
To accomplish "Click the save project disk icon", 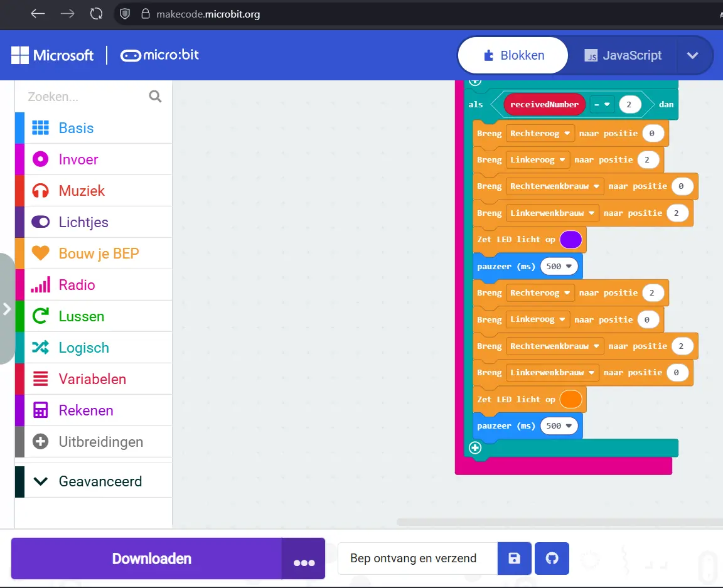I will tap(515, 559).
